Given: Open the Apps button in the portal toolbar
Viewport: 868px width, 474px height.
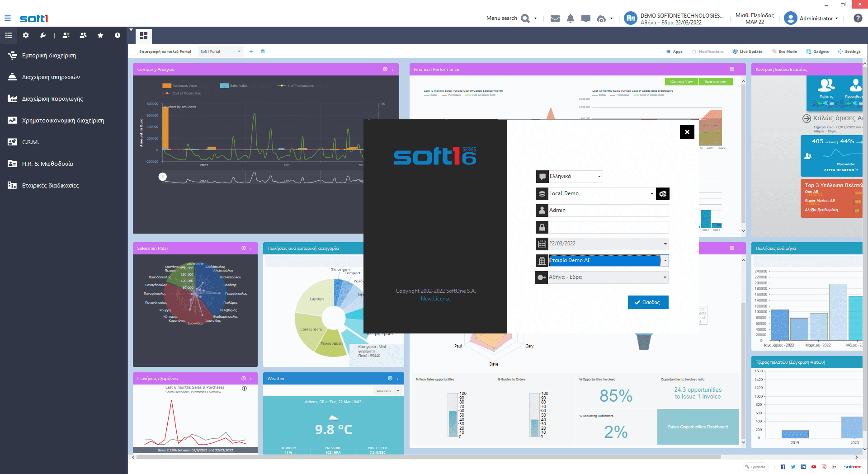Looking at the screenshot, I should click(675, 52).
